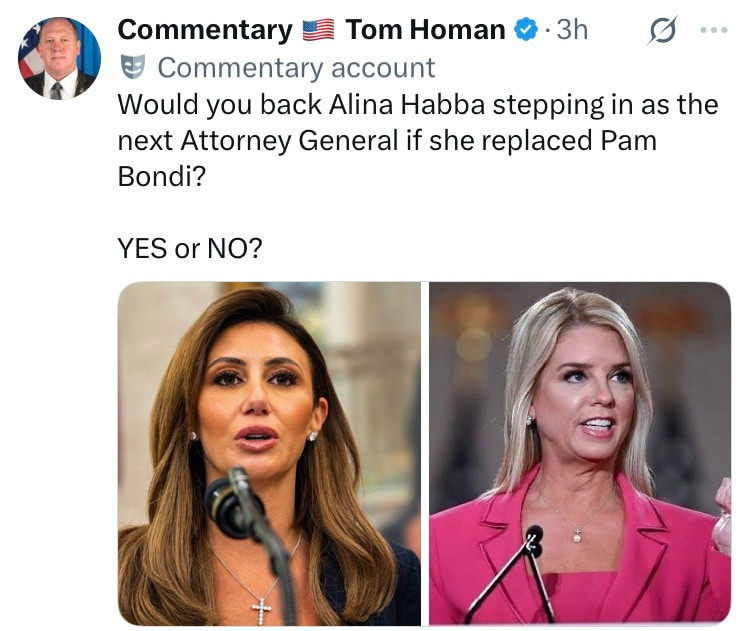Click the mask icon beside Commentary account
The width and height of the screenshot is (750, 631).
[132, 67]
